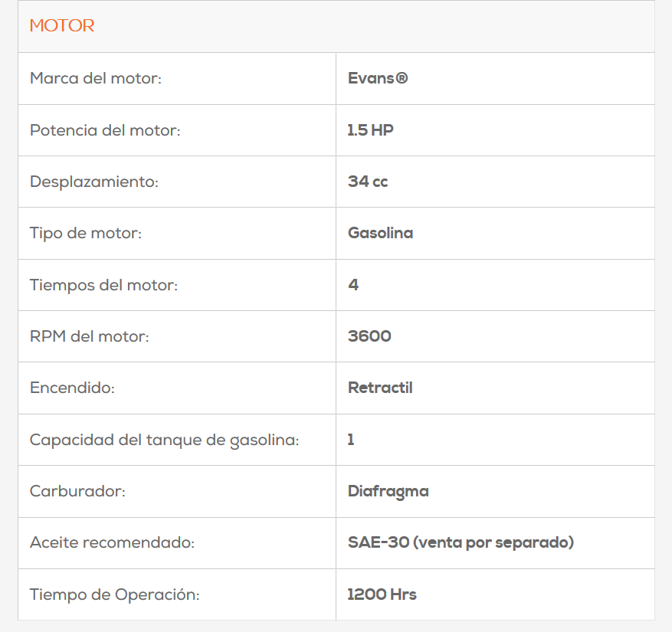
Task: Click the 'Aceite recomendado:' label
Action: [113, 543]
